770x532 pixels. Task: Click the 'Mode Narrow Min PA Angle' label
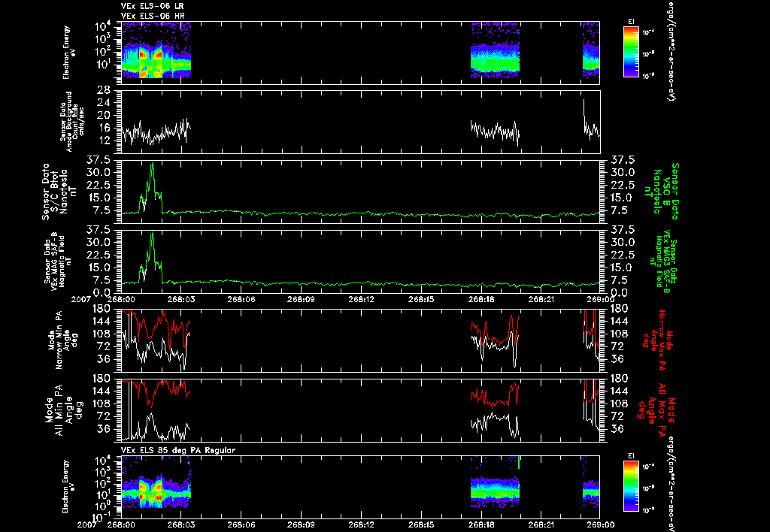pyautogui.click(x=63, y=340)
